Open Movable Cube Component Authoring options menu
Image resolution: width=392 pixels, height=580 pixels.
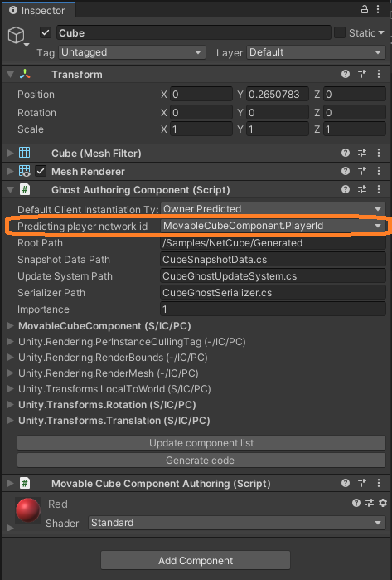[x=379, y=483]
